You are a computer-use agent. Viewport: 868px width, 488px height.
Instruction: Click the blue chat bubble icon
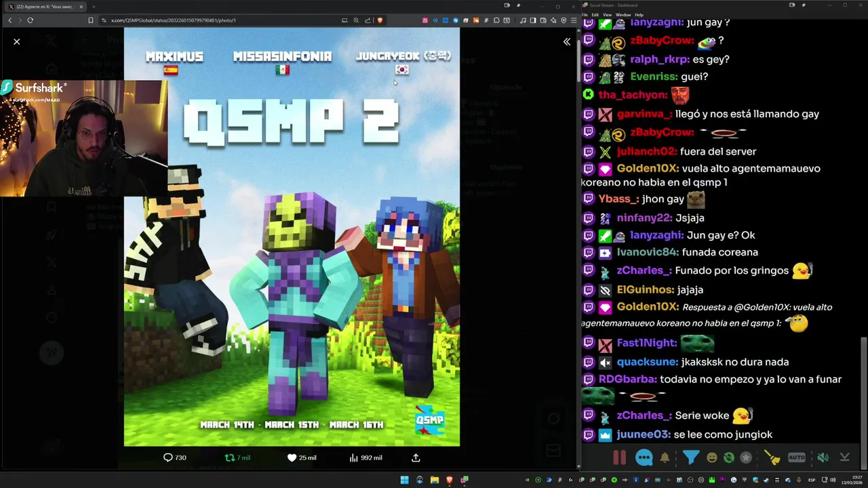click(644, 457)
